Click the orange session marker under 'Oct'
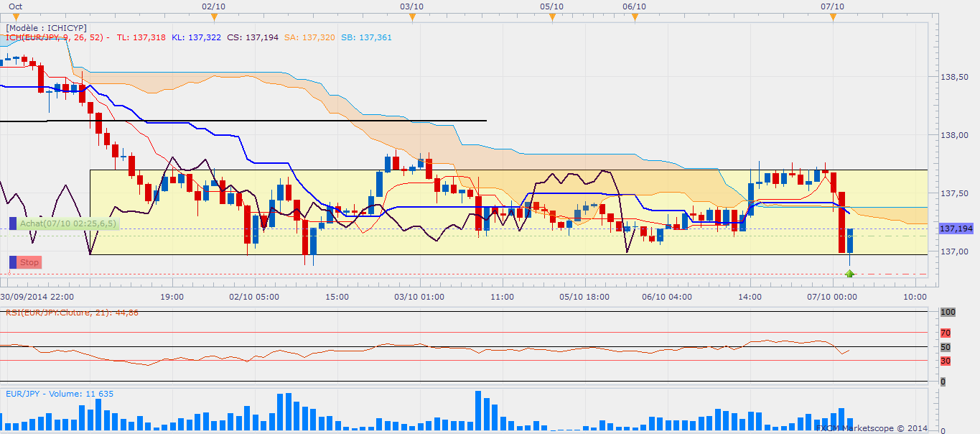 [17, 18]
